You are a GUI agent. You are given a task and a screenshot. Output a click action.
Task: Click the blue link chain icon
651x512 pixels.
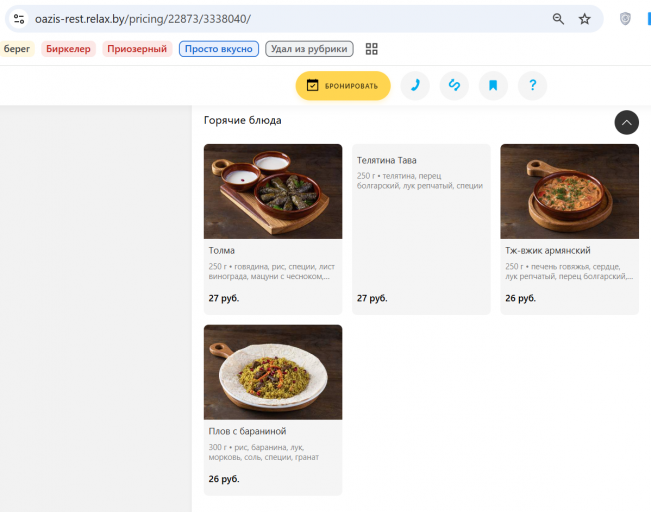point(454,86)
